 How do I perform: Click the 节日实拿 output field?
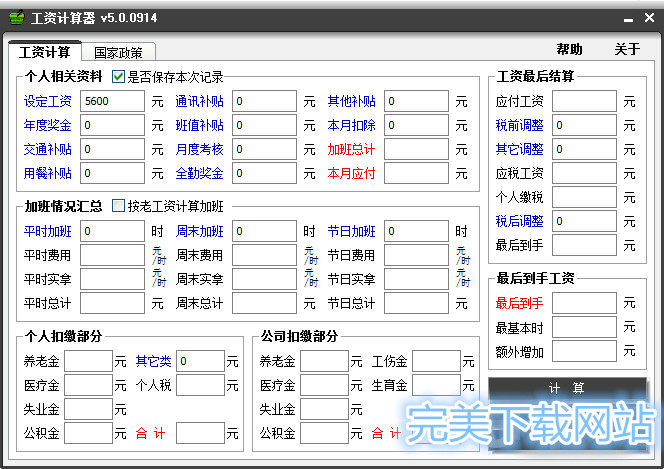[416, 279]
